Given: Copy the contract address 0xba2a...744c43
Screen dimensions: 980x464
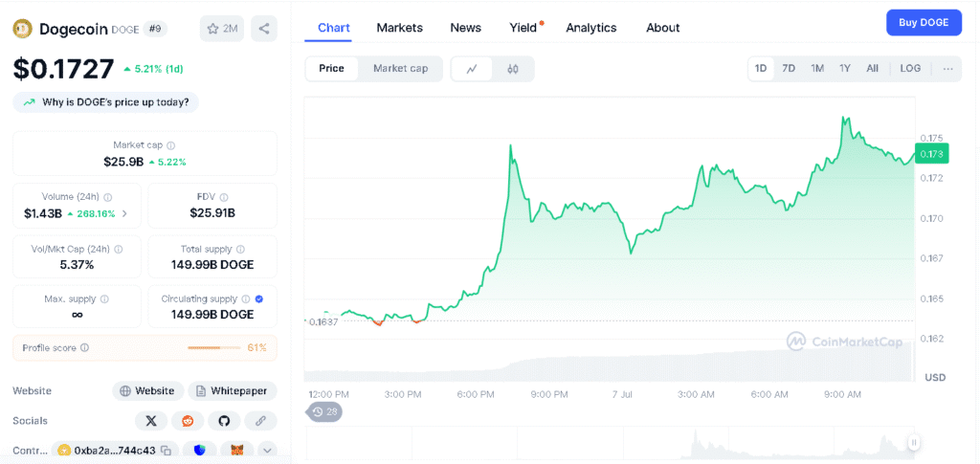Looking at the screenshot, I should (x=166, y=451).
